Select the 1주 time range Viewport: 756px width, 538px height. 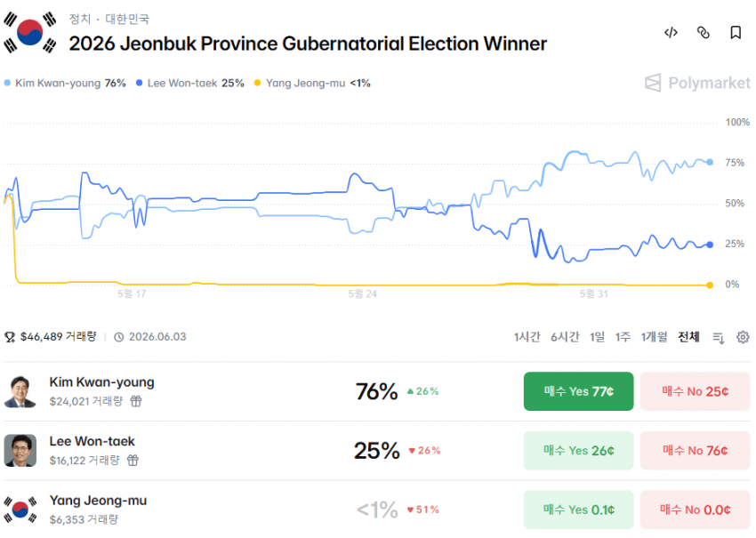[623, 336]
